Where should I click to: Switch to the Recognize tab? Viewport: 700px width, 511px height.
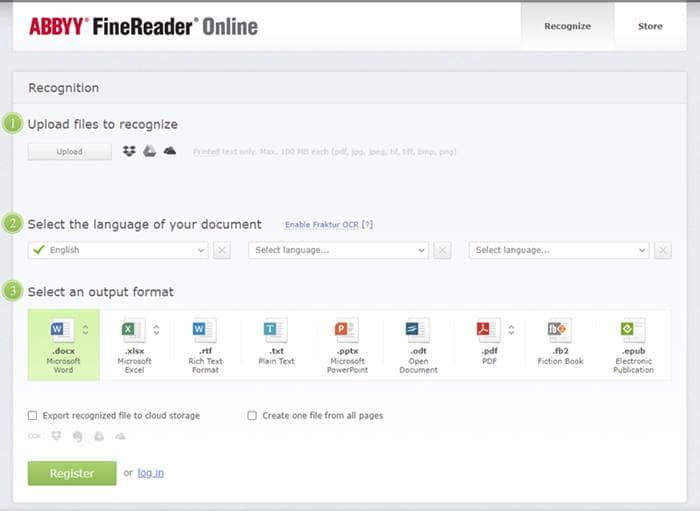[x=567, y=26]
